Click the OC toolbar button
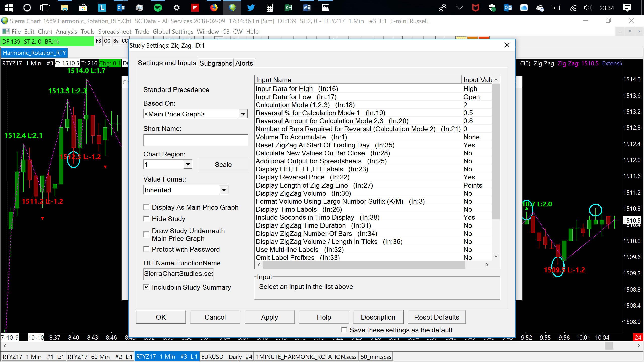The height and width of the screenshot is (362, 644). point(107,41)
